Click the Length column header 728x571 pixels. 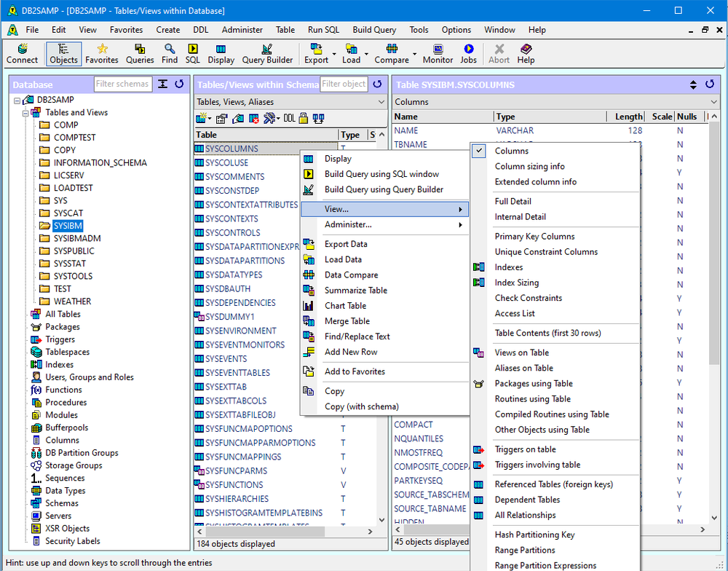[625, 117]
